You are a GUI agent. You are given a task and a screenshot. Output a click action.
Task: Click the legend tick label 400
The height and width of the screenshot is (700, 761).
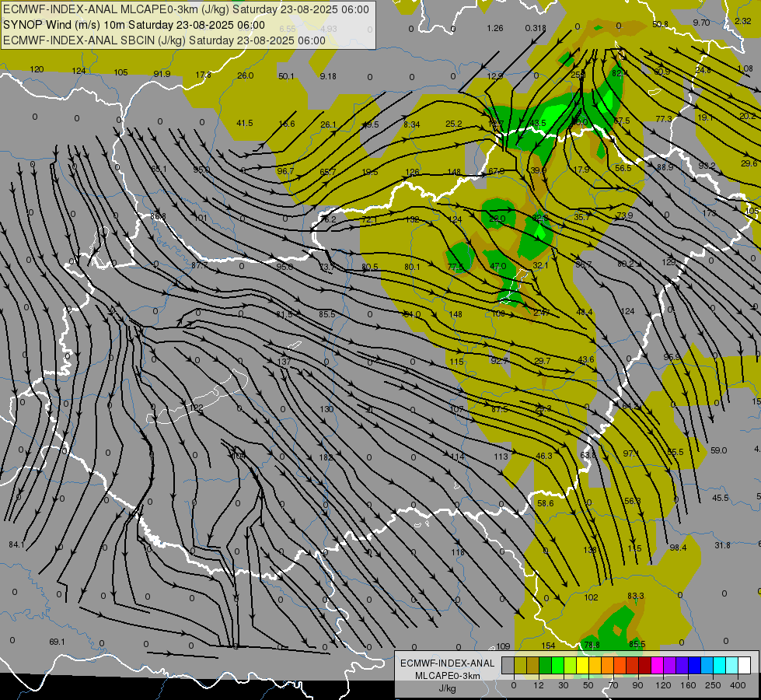click(738, 685)
